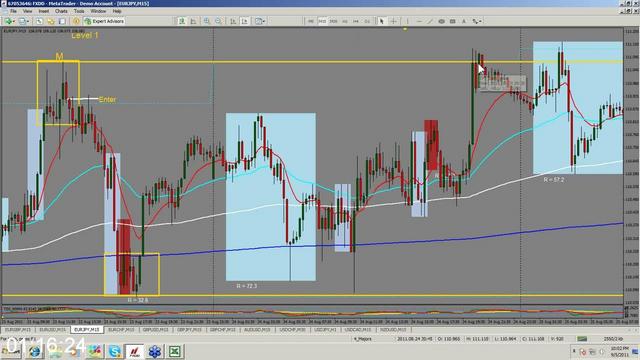The width and height of the screenshot is (640, 360).
Task: Click the Profiles toolbar icon
Action: tap(22, 21)
